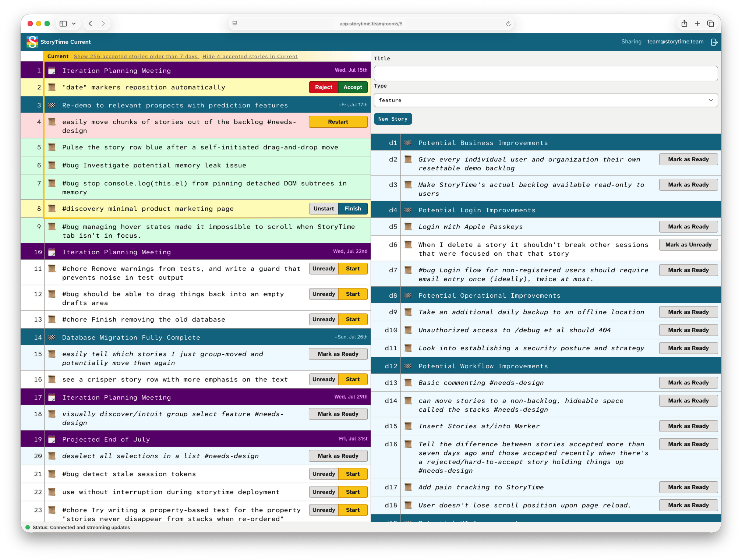Click the site settings icon in address bar

click(234, 24)
